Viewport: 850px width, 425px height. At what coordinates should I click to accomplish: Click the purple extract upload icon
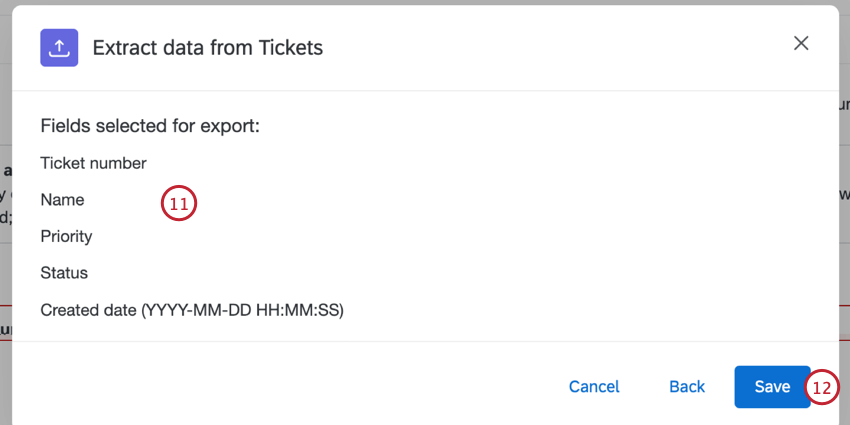pos(59,48)
